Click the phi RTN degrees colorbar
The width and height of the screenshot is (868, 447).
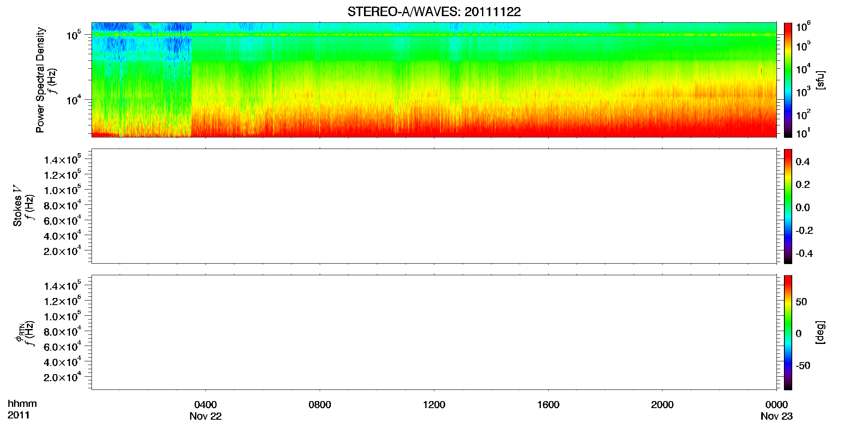(788, 332)
